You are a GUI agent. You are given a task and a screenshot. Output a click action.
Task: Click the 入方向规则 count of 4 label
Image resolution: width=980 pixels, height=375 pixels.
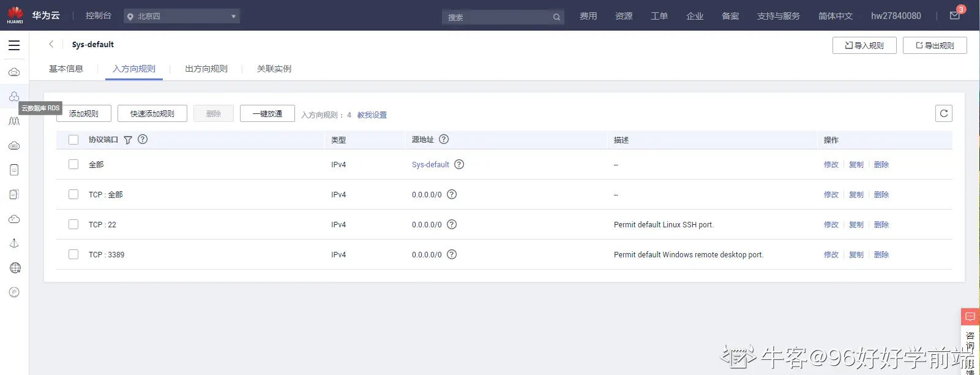click(326, 115)
